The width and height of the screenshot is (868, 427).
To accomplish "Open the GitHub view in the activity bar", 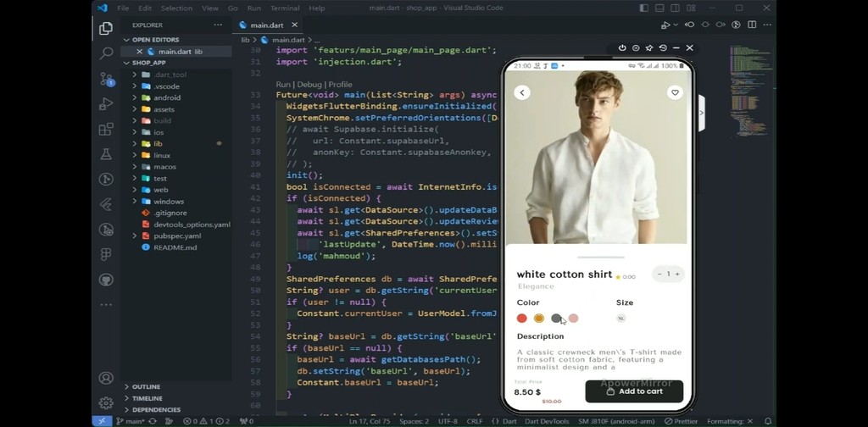I will coord(106,280).
